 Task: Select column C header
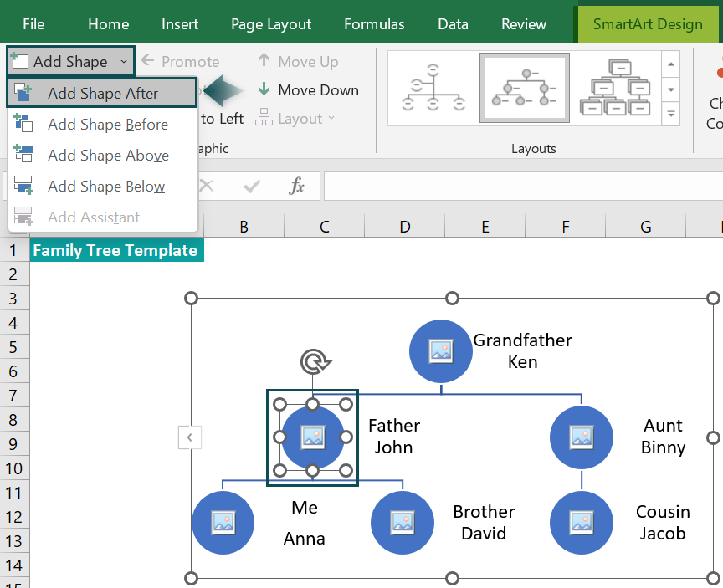(x=324, y=227)
